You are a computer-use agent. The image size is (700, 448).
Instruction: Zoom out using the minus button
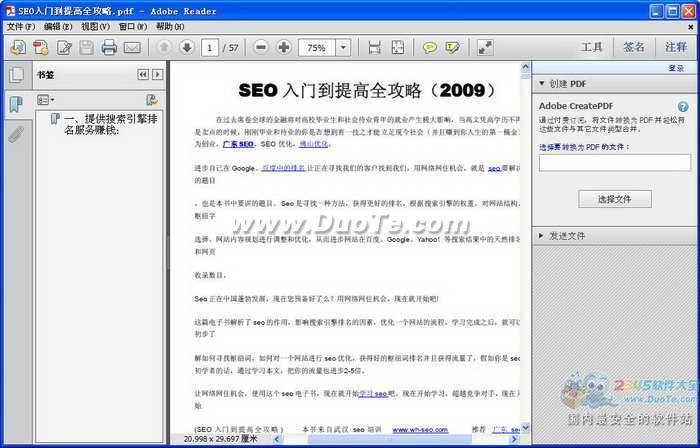coord(261,47)
